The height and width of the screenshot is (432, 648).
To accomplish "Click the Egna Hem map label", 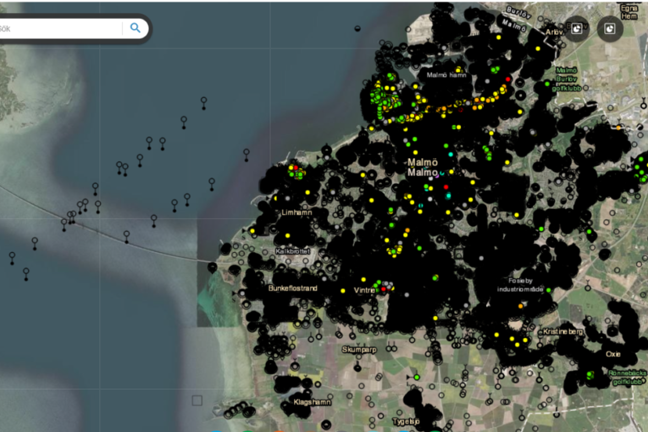I will [629, 12].
